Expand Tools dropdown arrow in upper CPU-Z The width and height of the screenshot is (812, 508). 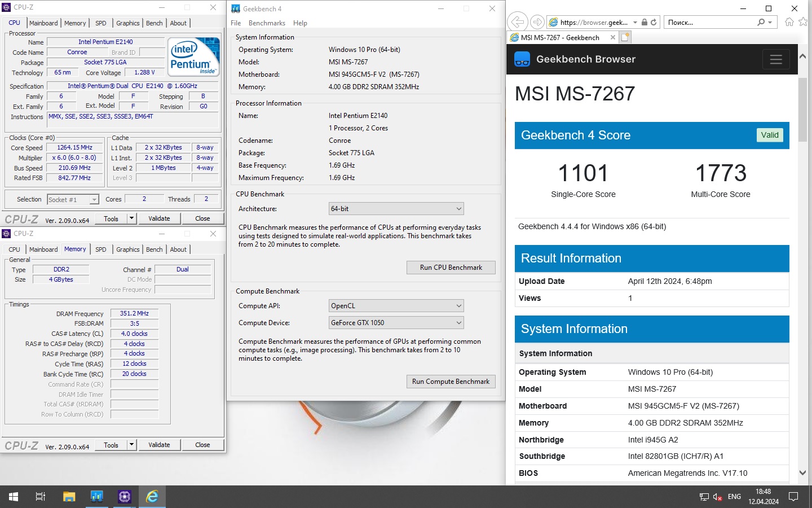click(x=131, y=218)
